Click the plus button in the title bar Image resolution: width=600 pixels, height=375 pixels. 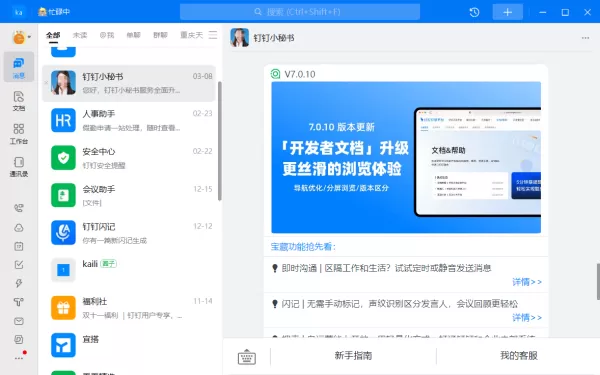[507, 12]
